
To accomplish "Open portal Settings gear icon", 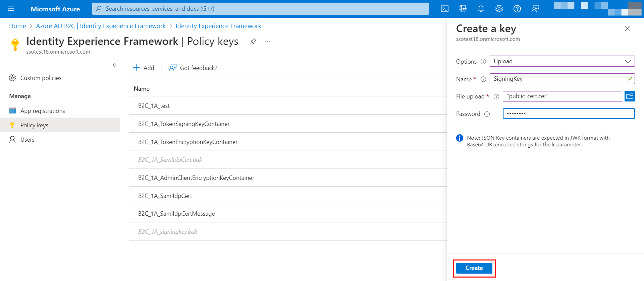I will click(x=499, y=9).
